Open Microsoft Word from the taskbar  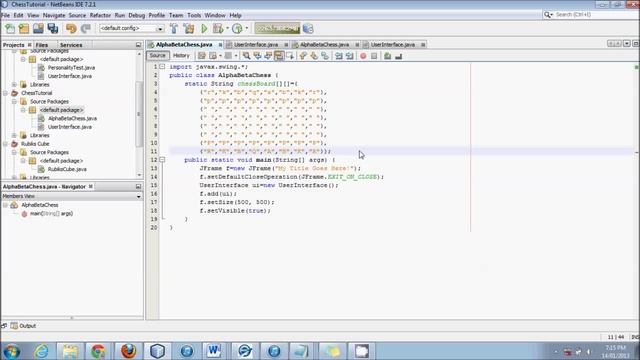(x=214, y=351)
